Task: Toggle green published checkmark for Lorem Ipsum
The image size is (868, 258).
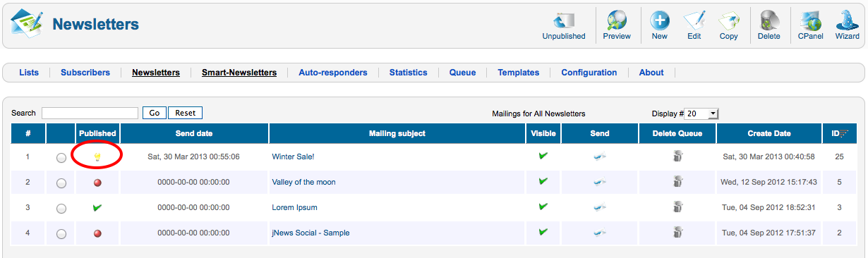Action: tap(97, 207)
